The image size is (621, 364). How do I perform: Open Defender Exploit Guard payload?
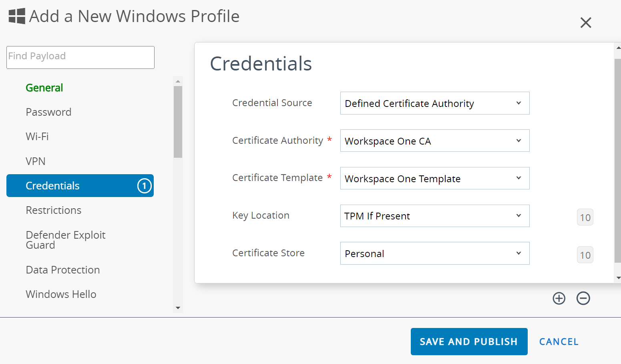point(65,240)
